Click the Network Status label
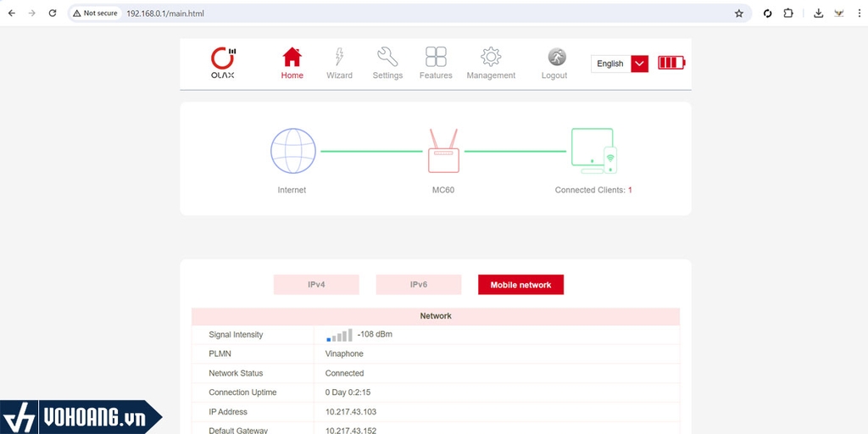868x434 pixels. pos(236,373)
